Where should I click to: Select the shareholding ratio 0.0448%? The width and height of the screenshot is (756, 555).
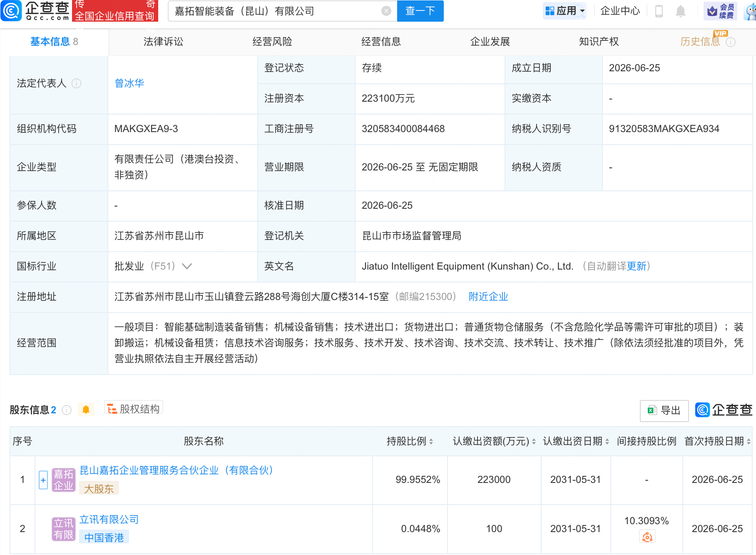[x=420, y=529]
